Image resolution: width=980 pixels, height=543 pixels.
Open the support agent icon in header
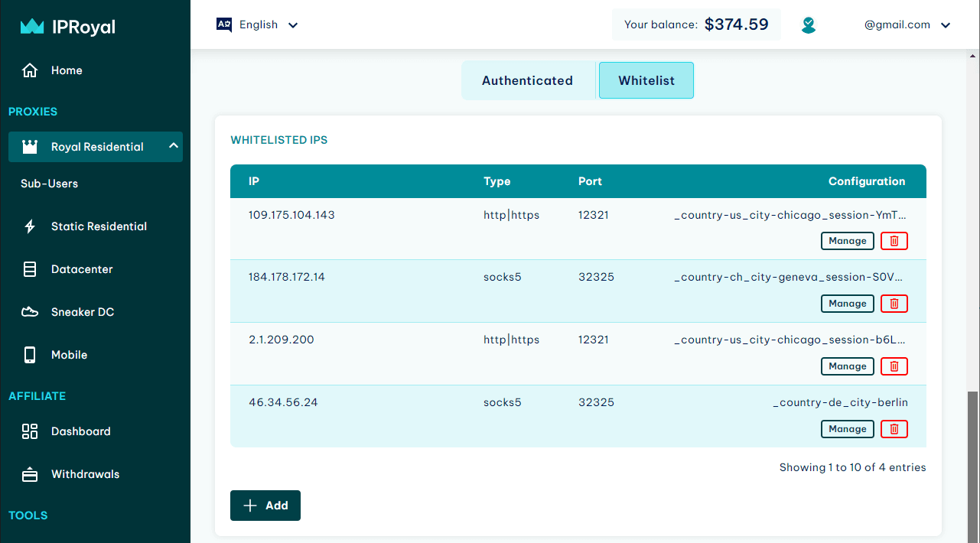(809, 25)
